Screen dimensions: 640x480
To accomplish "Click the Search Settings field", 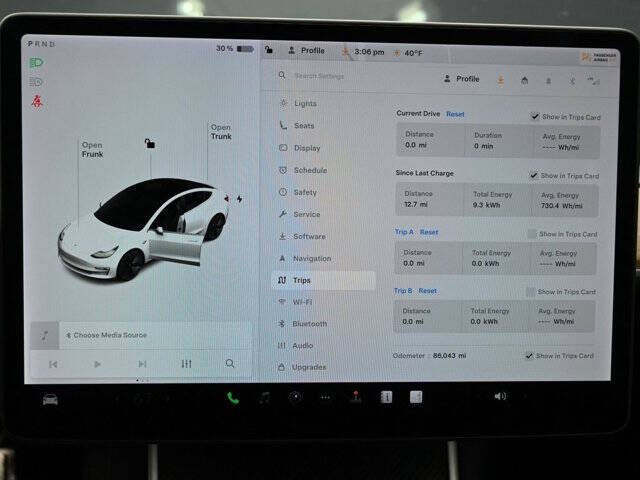I will point(319,76).
